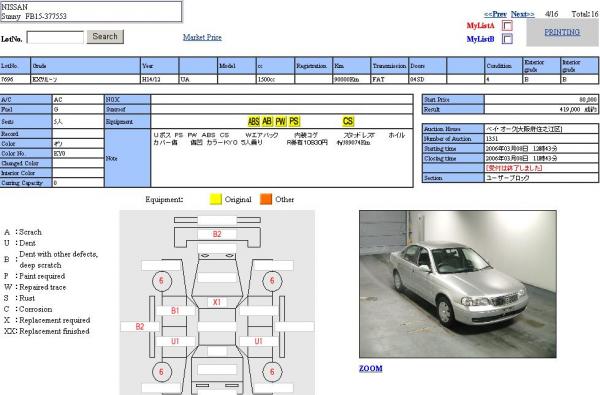Click the silver Nissan car photo
The height and width of the screenshot is (395, 600).
click(x=458, y=284)
